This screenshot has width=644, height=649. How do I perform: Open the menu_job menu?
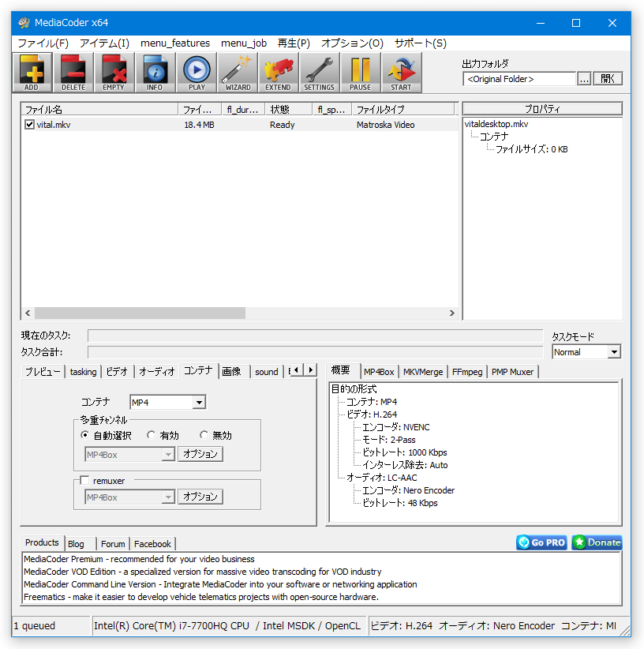coord(244,43)
